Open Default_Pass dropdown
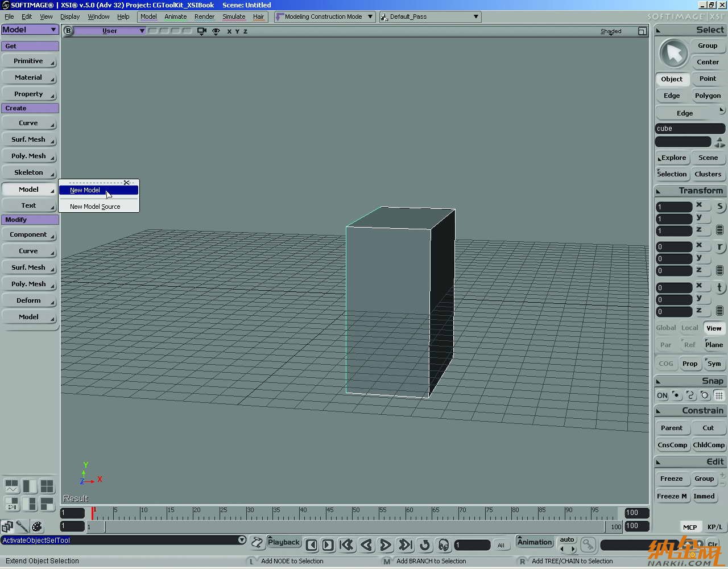 [430, 17]
